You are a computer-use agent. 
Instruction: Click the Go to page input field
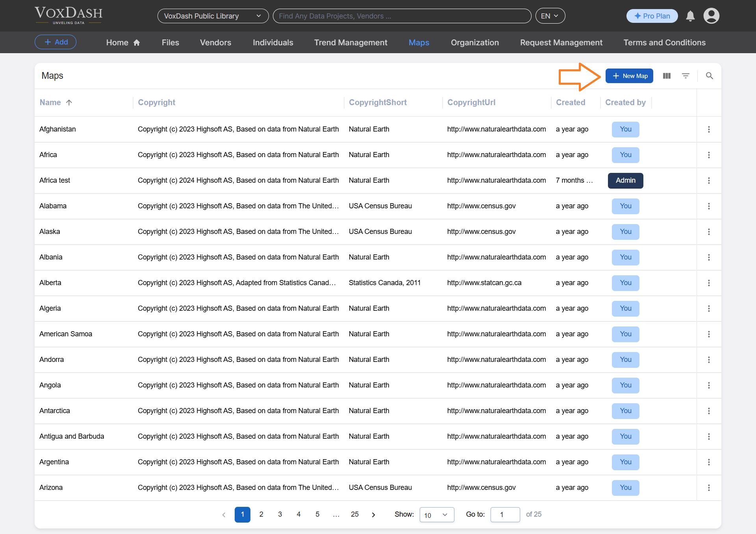coord(505,515)
